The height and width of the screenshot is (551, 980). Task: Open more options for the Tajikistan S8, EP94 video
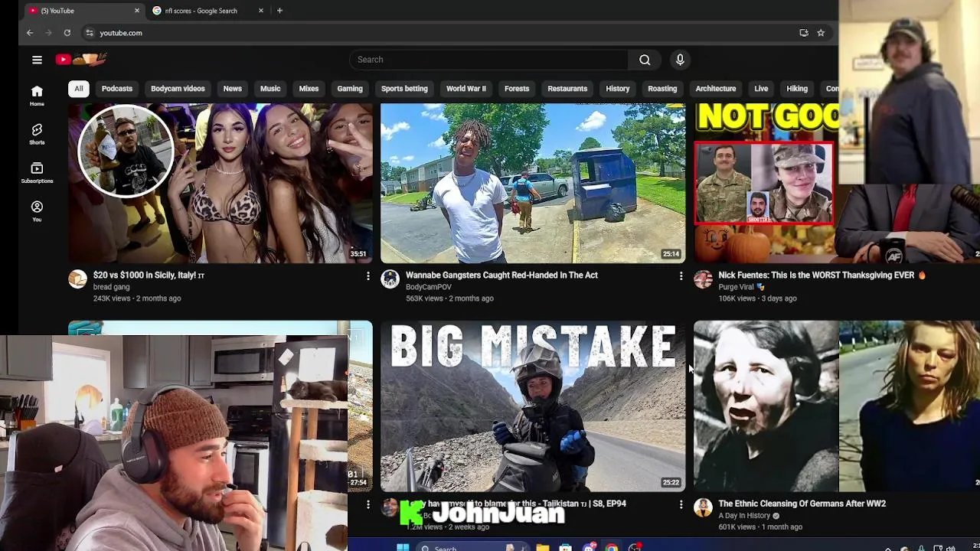coord(681,504)
